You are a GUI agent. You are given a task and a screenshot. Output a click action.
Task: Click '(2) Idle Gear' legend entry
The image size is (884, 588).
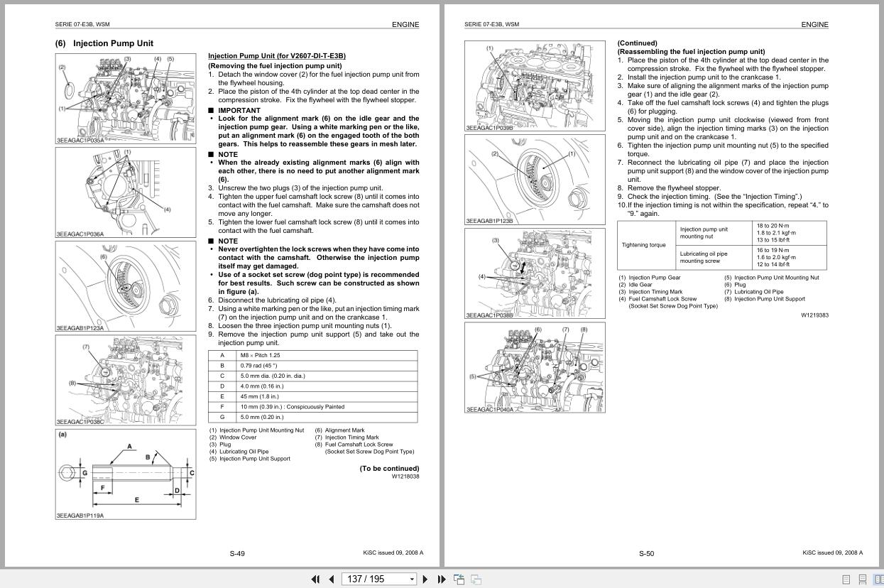tap(635, 285)
